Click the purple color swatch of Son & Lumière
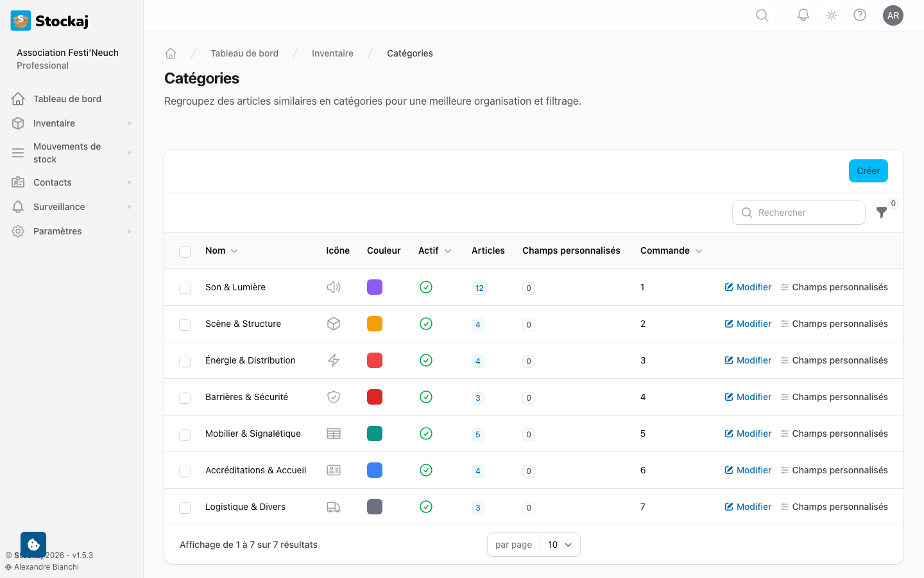924x578 pixels. point(375,287)
